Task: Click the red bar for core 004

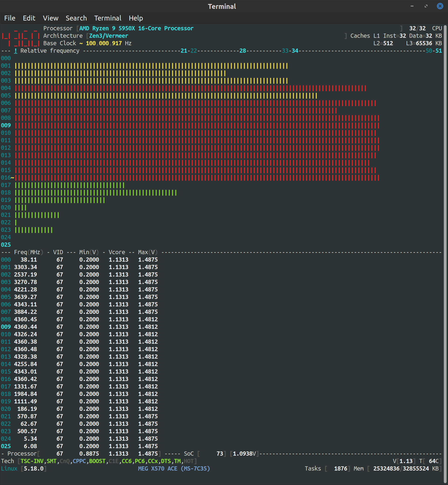Action: click(191, 88)
